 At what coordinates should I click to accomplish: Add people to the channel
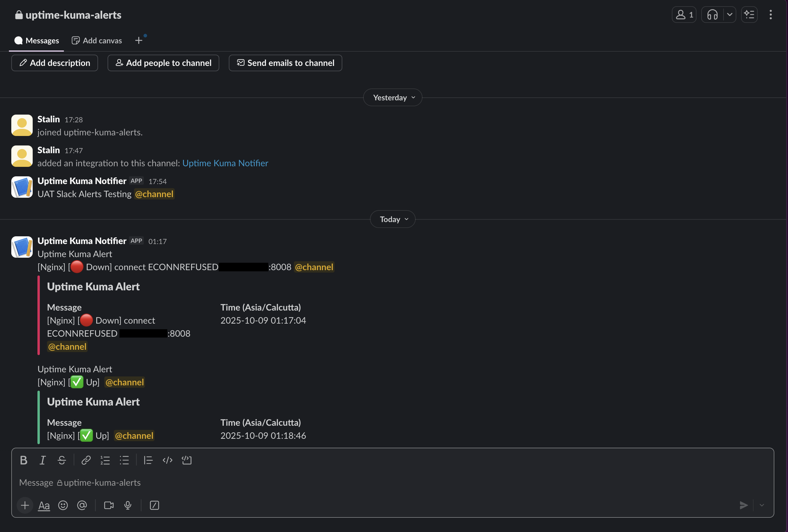[x=163, y=63]
